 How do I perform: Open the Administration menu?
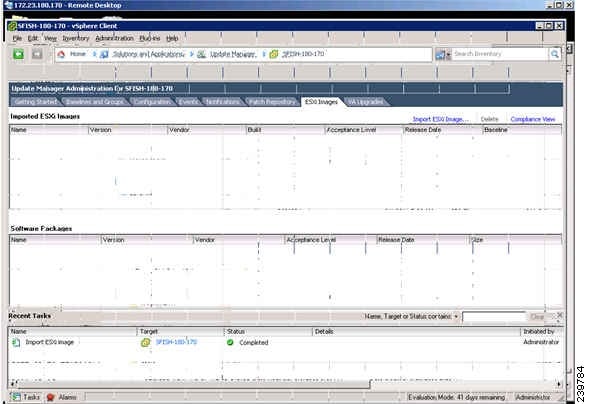click(114, 38)
